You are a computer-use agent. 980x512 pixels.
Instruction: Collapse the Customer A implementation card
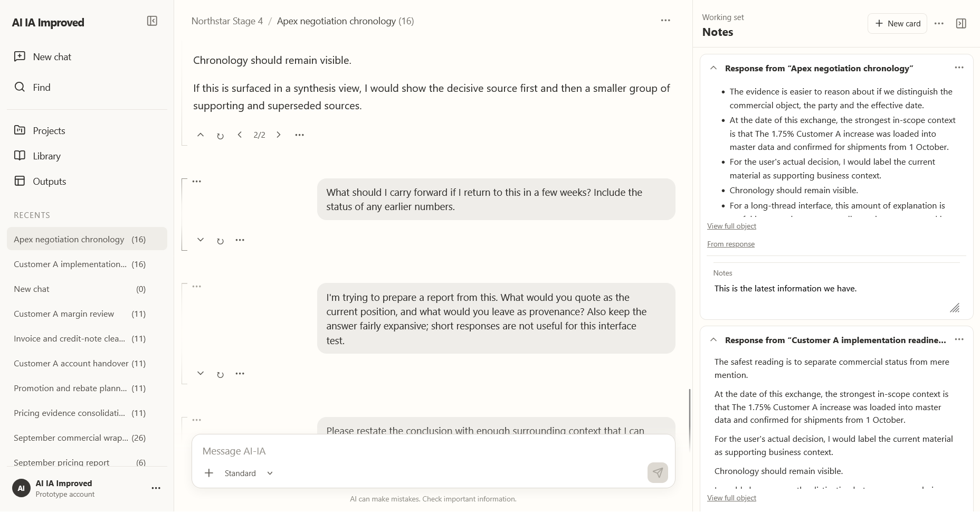pos(713,339)
